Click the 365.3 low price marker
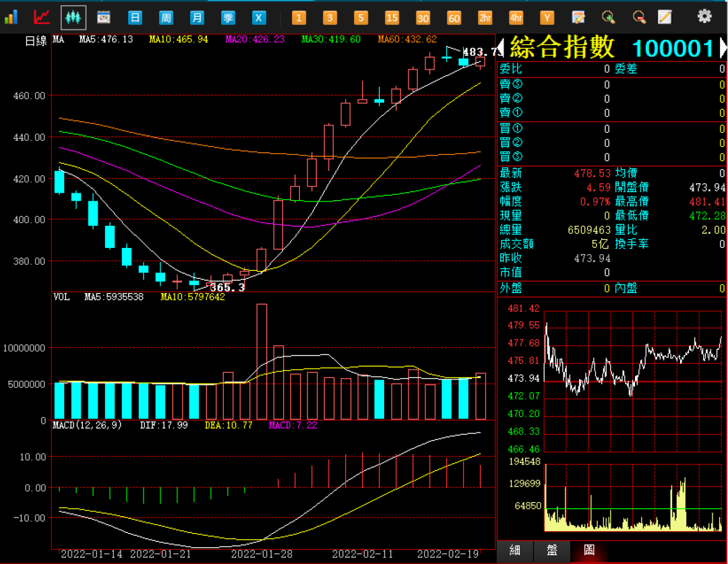728x564 pixels. [x=228, y=287]
